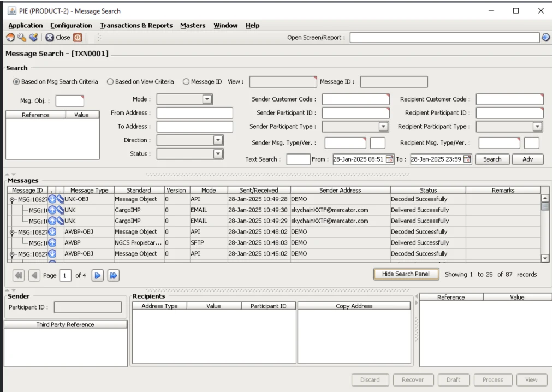Click the Recover button

tap(413, 379)
